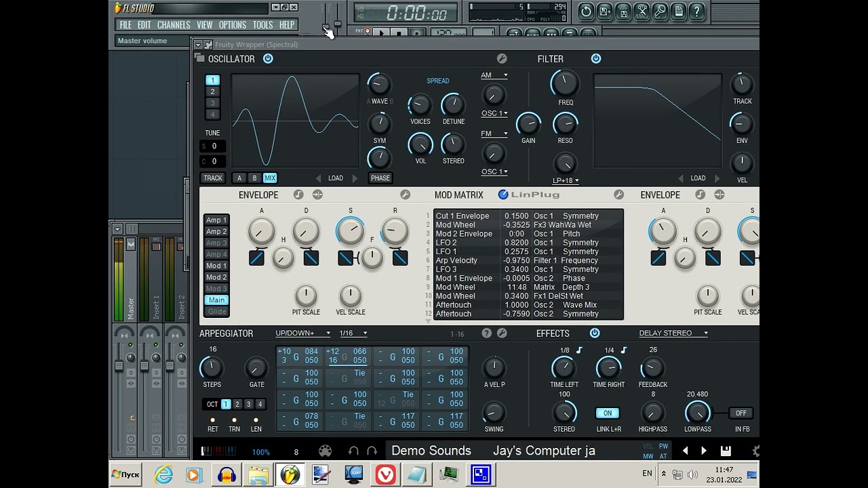The width and height of the screenshot is (868, 488).
Task: Open the FILE menu
Action: coord(125,25)
